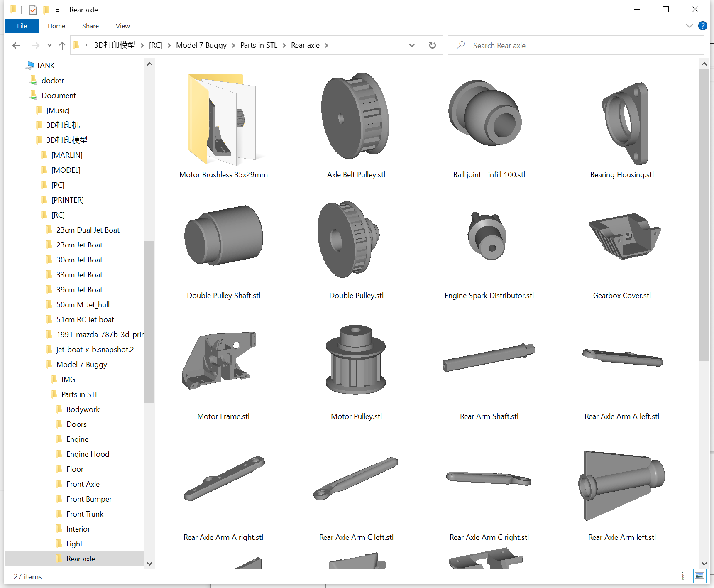Screen dimensions: 714x588
Task: Open the address bar history dropdown
Action: 411,45
